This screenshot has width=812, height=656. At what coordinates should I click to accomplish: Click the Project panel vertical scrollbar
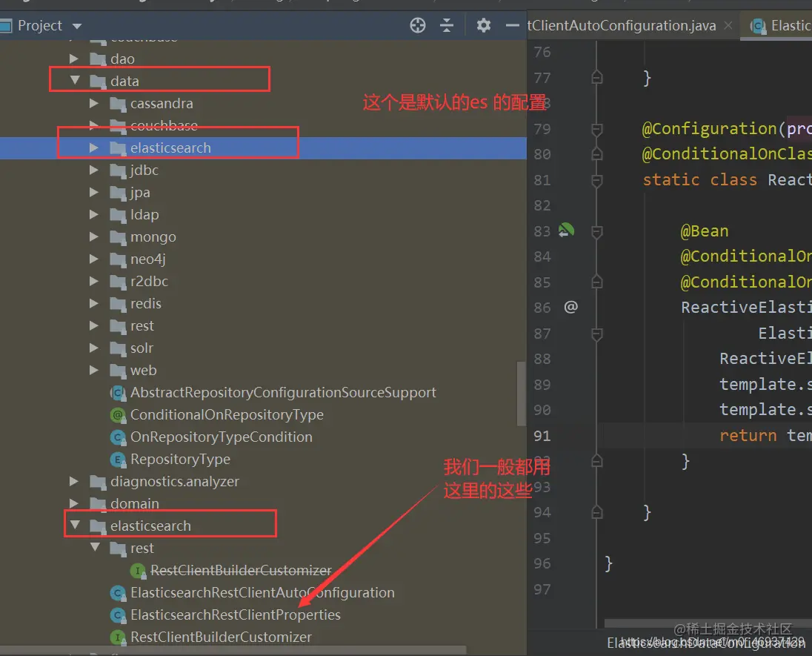coord(521,394)
